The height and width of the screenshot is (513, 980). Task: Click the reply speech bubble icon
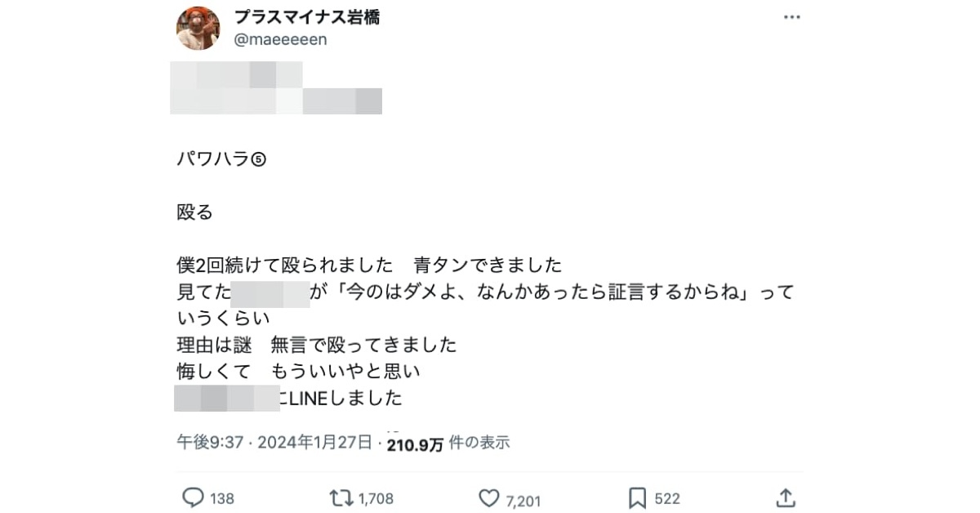coord(193,497)
